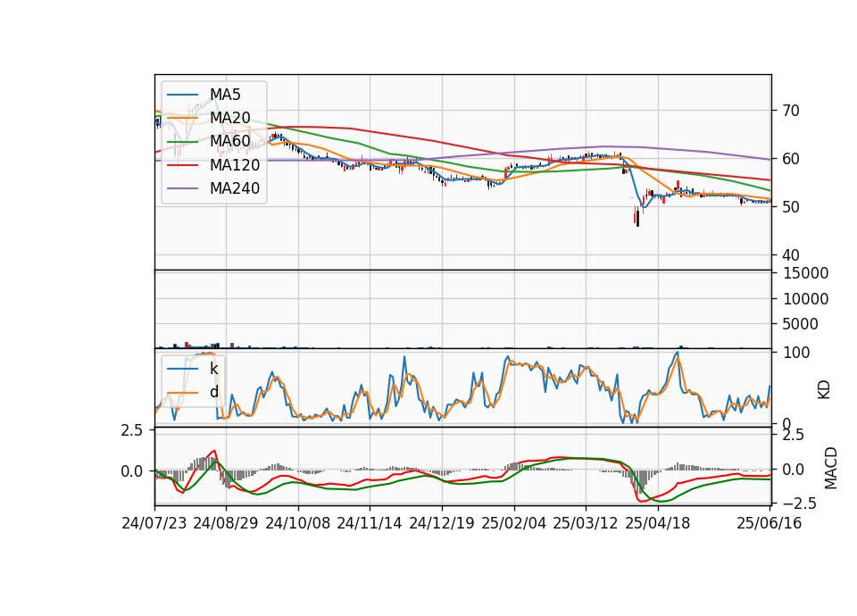Click the price axis value 60
Image resolution: width=857 pixels, height=616 pixels.
pyautogui.click(x=791, y=159)
